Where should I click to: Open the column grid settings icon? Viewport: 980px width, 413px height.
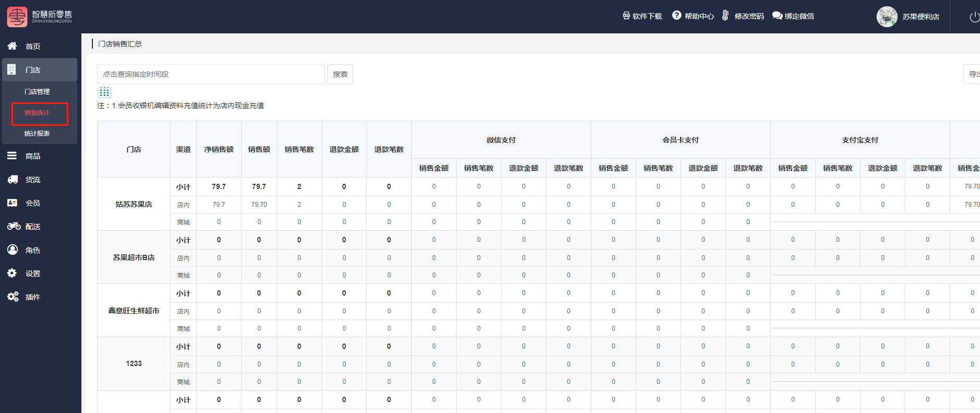click(104, 92)
